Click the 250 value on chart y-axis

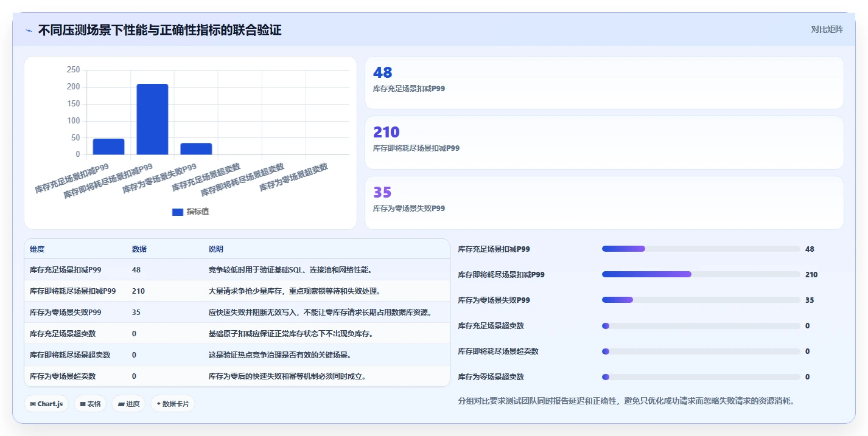(x=73, y=70)
